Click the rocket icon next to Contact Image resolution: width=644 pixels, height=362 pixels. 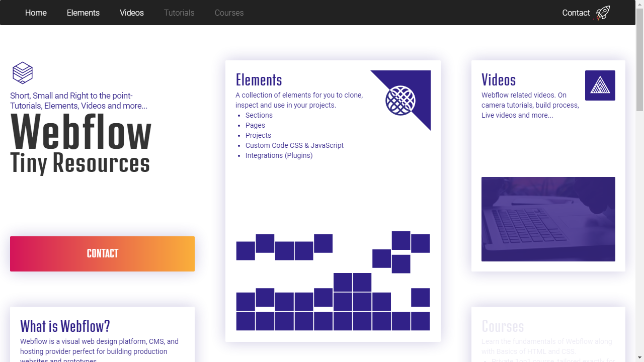click(602, 12)
